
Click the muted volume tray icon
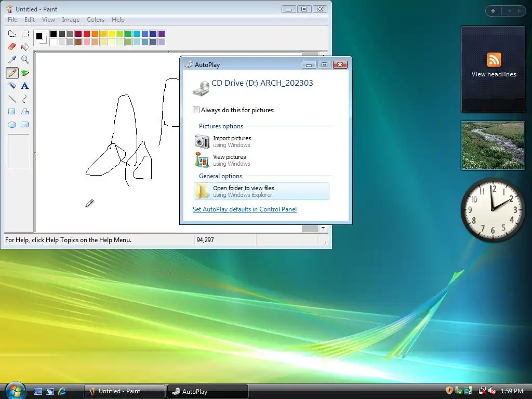[493, 391]
